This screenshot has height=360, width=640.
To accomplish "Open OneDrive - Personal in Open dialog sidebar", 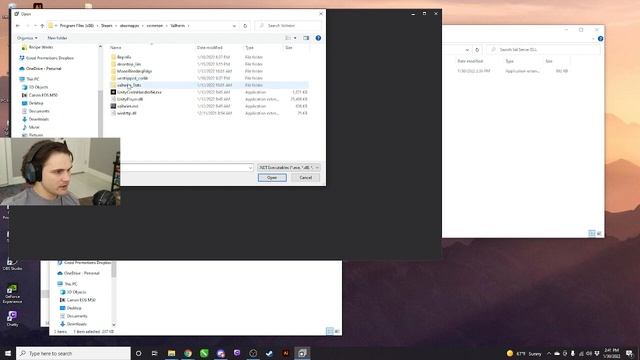I will (43, 69).
